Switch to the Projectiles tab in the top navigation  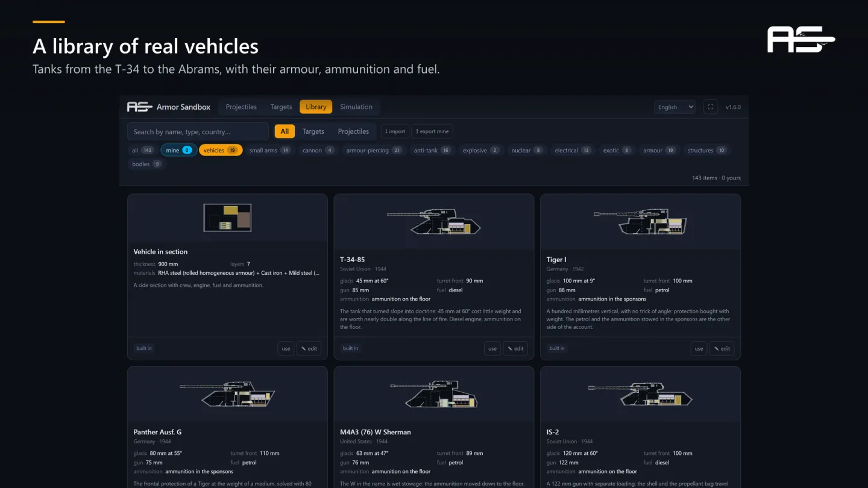pyautogui.click(x=241, y=107)
